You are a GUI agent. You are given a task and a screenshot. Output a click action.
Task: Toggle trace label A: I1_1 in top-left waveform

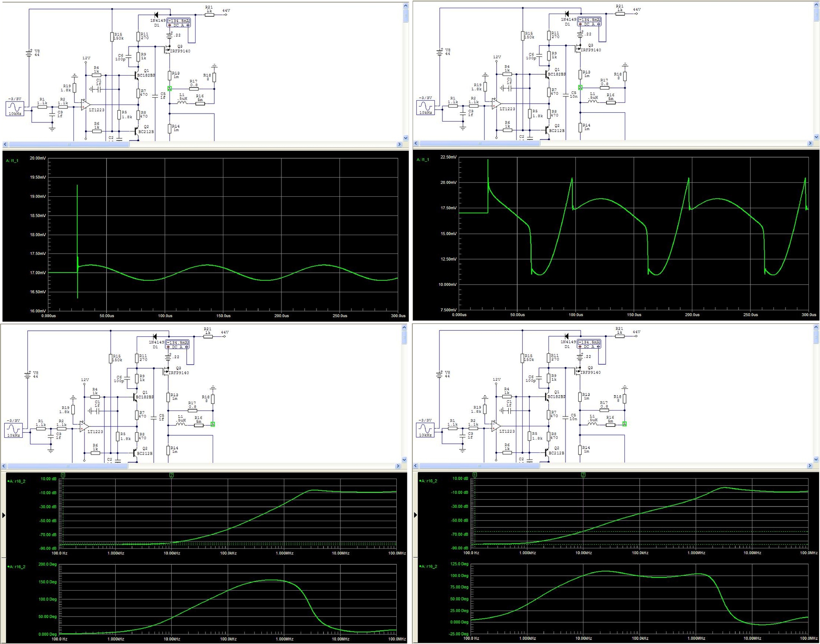coord(12,161)
